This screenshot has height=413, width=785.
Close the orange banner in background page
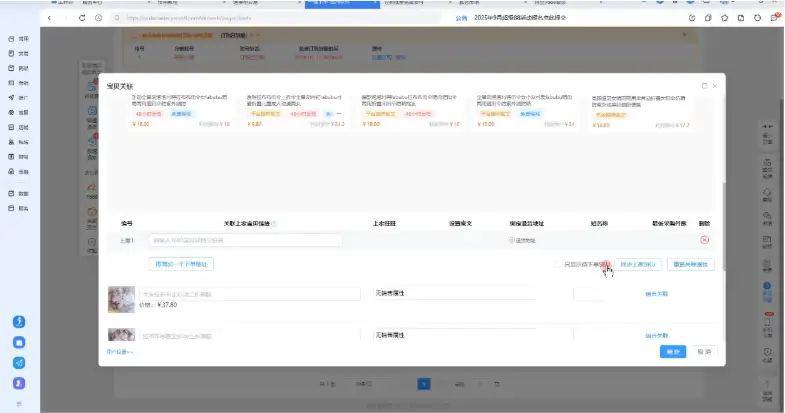coord(684,35)
